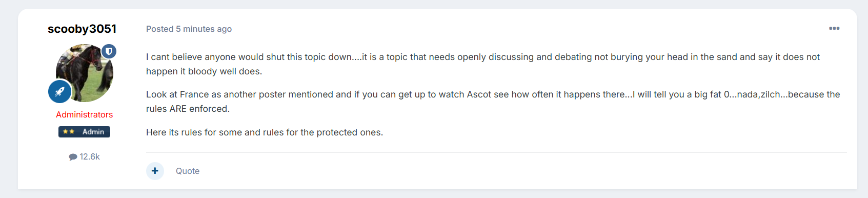Quote this post by scooby3051
The height and width of the screenshot is (198, 868).
(188, 171)
